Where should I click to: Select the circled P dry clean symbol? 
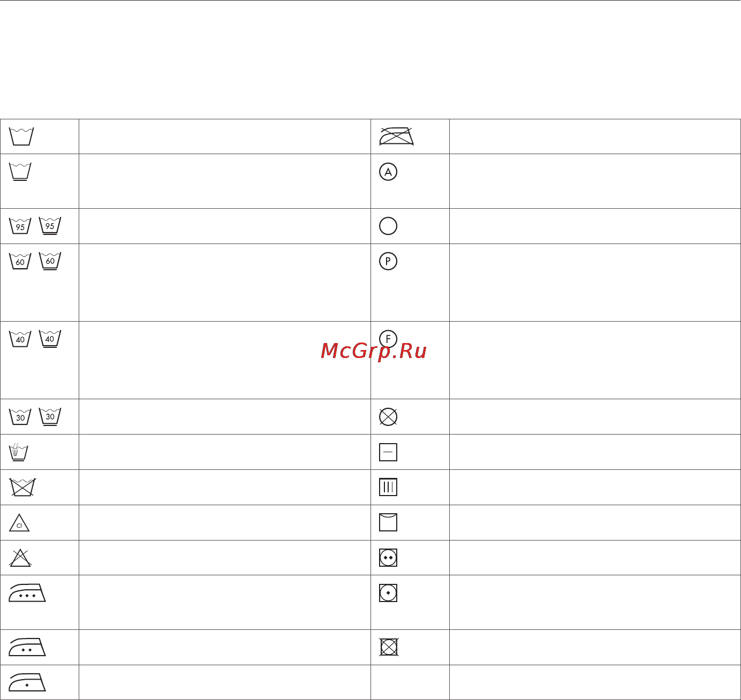tap(388, 261)
